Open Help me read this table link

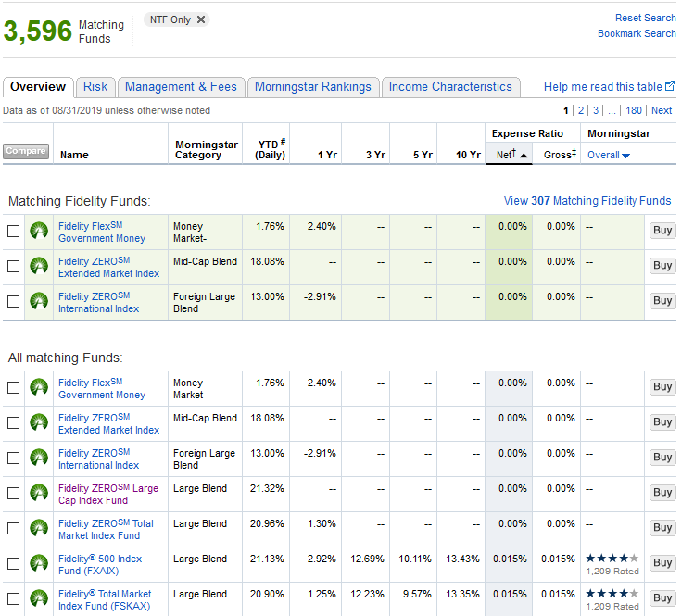[x=603, y=87]
